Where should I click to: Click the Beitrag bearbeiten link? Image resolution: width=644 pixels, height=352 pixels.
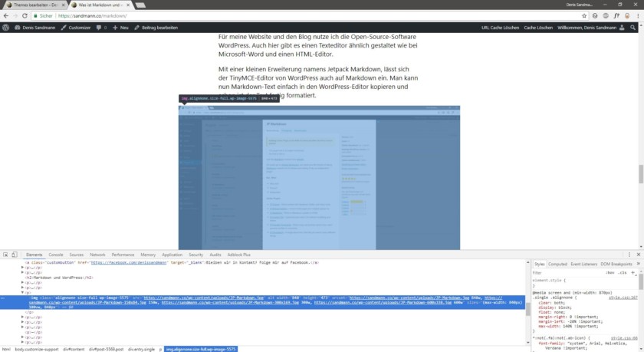[156, 28]
